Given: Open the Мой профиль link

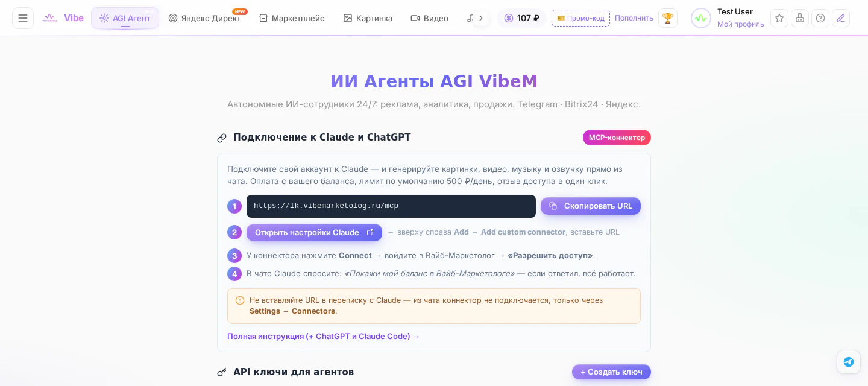Looking at the screenshot, I should (740, 24).
